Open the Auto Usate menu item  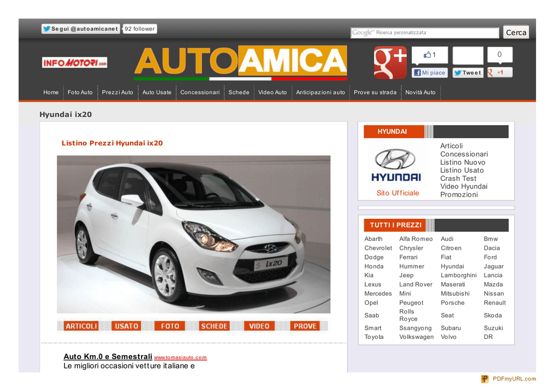tap(157, 92)
